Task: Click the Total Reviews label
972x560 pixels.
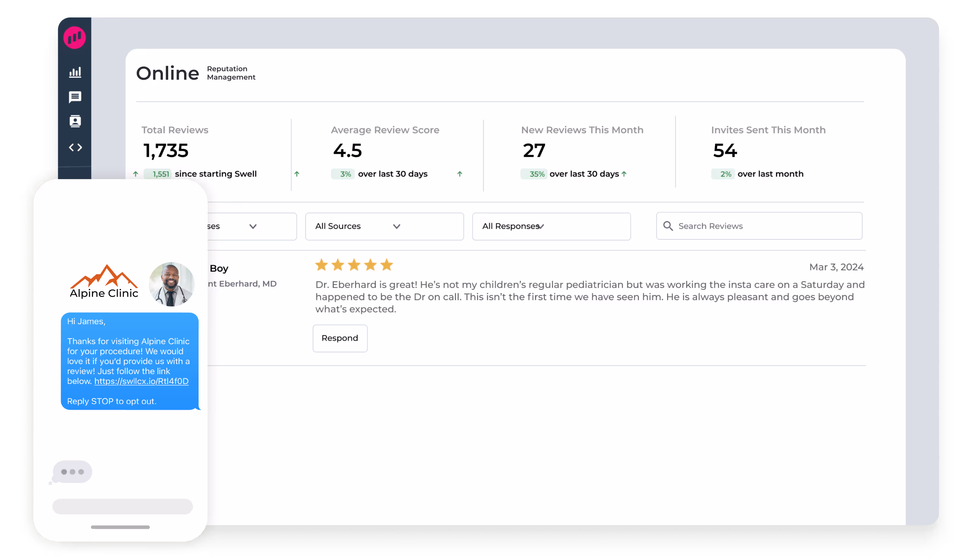Action: point(175,130)
